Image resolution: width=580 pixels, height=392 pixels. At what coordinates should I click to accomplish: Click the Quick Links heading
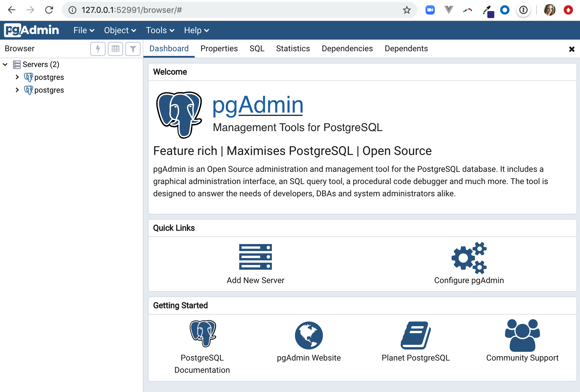tap(174, 228)
